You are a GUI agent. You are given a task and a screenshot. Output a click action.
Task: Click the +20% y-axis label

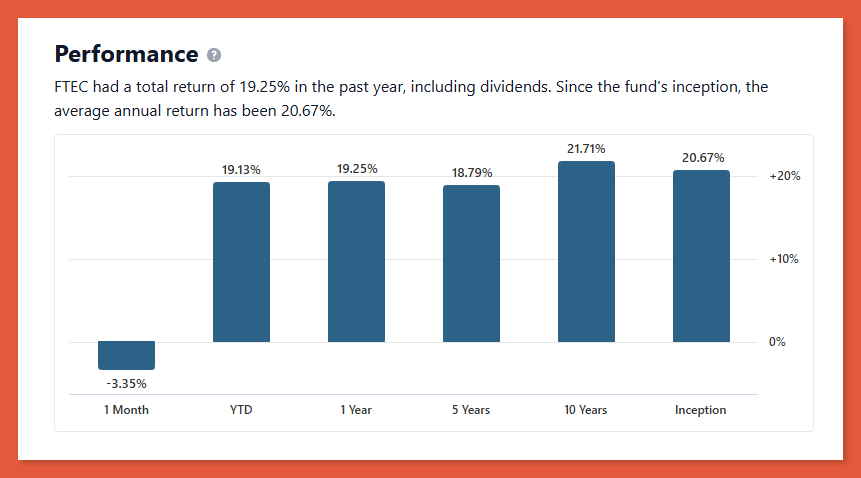point(784,176)
